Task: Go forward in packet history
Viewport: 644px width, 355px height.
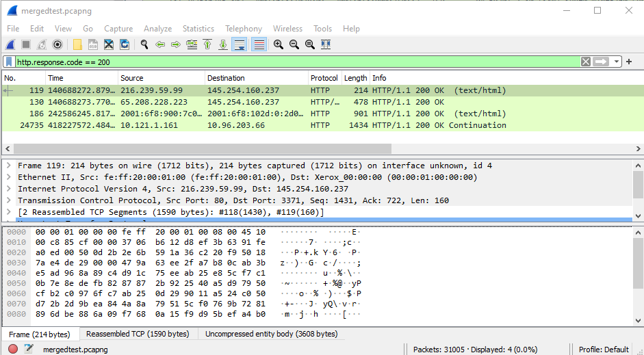Action: 176,44
